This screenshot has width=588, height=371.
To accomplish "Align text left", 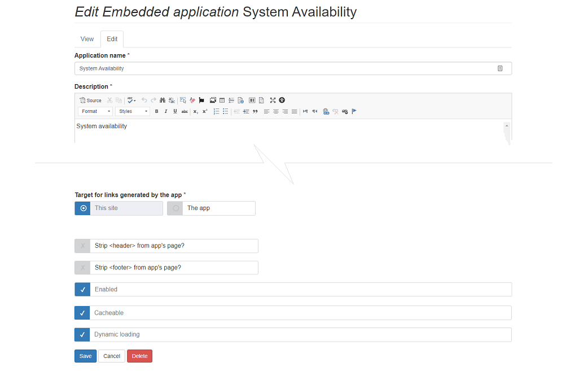I will 266,111.
